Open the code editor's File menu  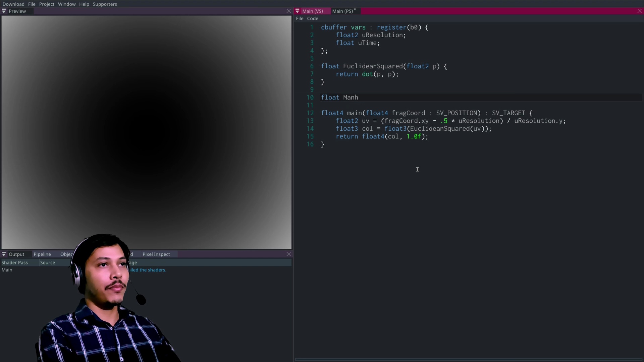[300, 18]
